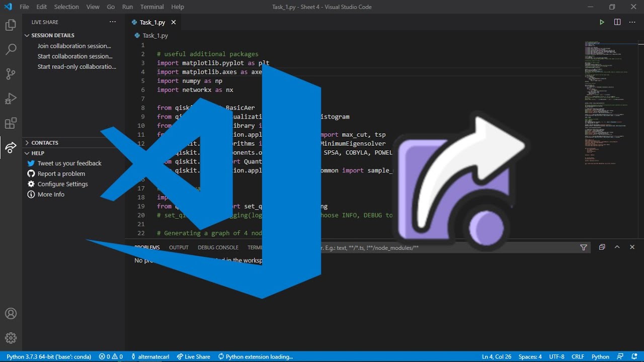Close the bottom panel

point(632,247)
